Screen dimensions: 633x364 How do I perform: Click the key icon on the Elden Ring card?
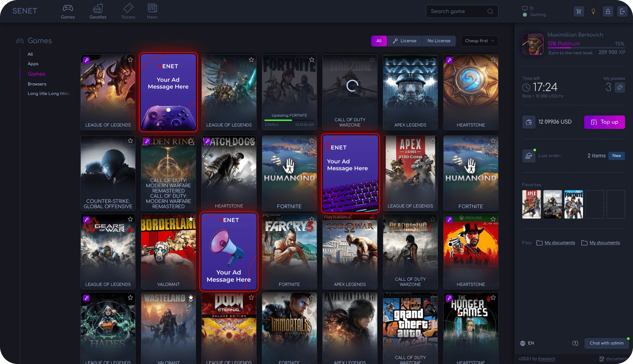(x=147, y=141)
